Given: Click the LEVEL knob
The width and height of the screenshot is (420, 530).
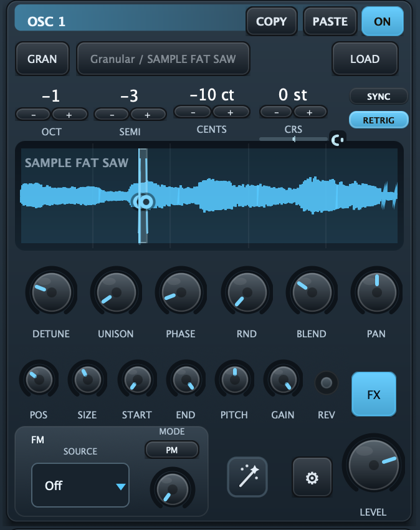Looking at the screenshot, I should click(x=373, y=465).
